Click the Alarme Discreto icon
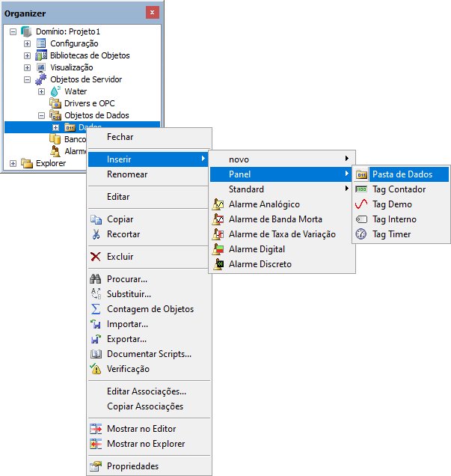 (x=218, y=264)
